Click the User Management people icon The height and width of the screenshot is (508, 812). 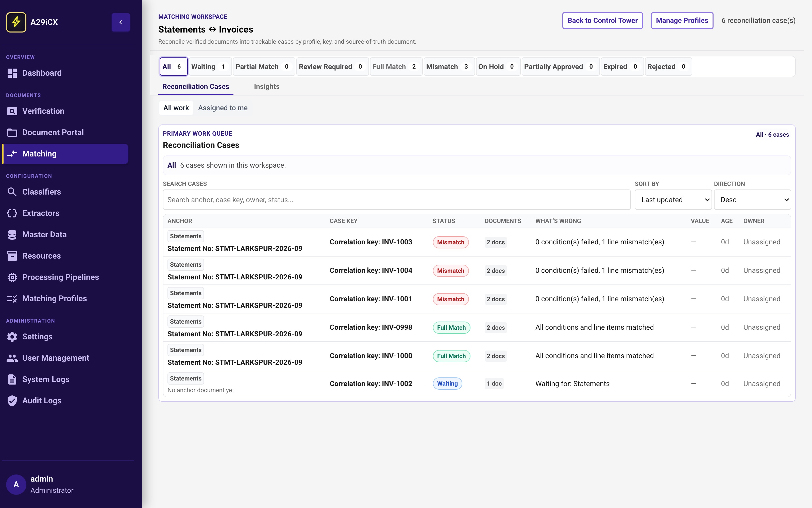12,358
